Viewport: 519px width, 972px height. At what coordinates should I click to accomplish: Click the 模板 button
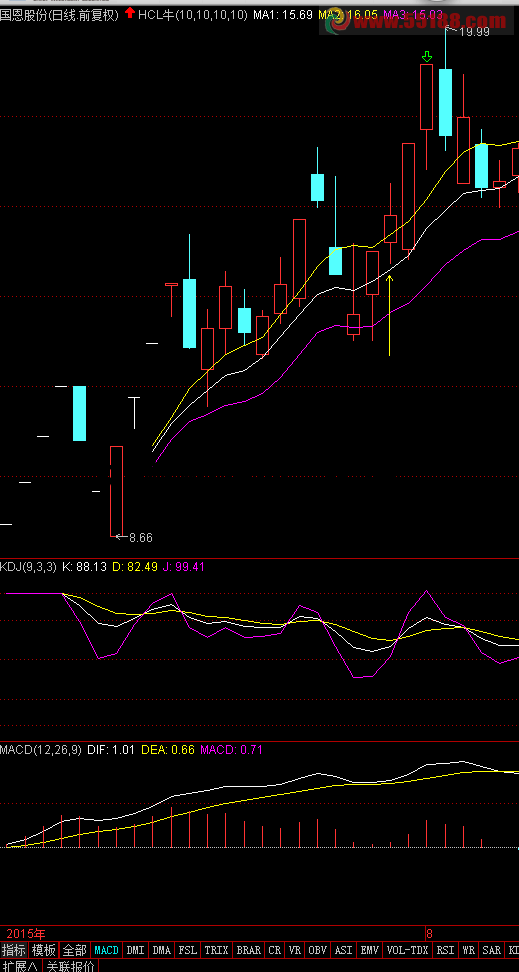pyautogui.click(x=44, y=950)
